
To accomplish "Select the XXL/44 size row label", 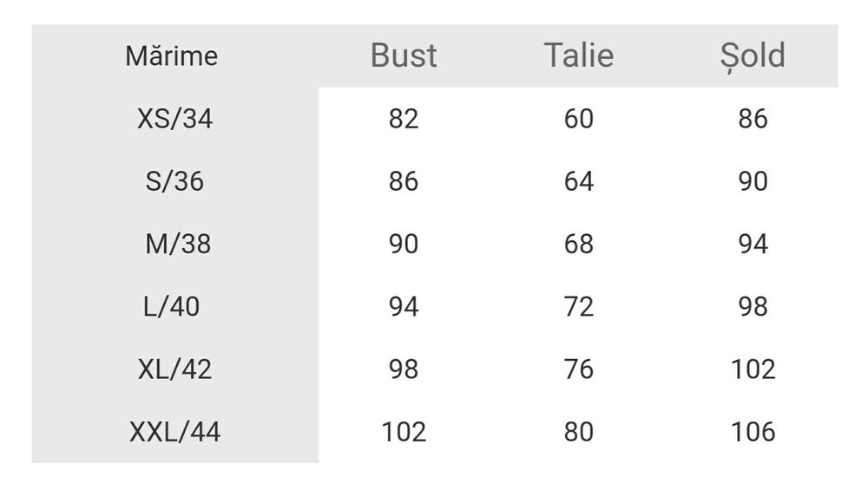I will click(x=174, y=432).
